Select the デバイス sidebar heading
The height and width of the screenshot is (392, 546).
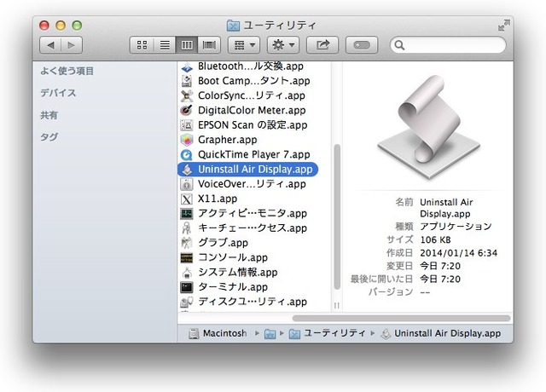click(58, 93)
